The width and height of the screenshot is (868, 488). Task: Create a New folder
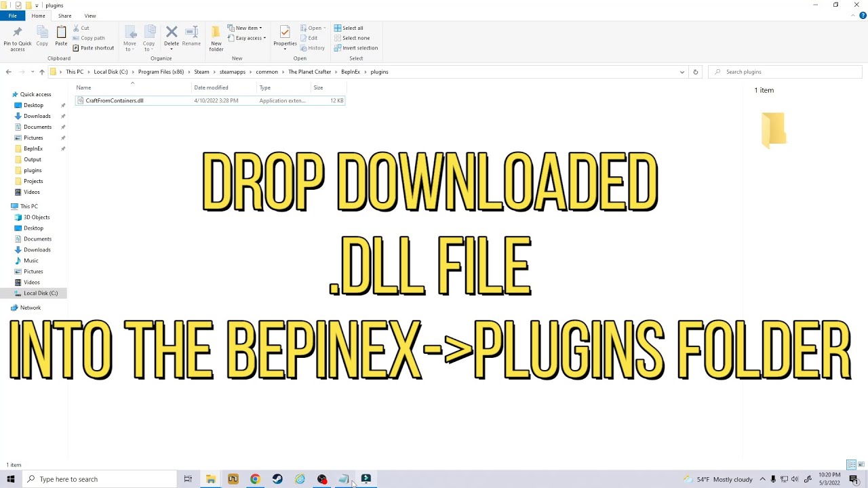(x=216, y=38)
